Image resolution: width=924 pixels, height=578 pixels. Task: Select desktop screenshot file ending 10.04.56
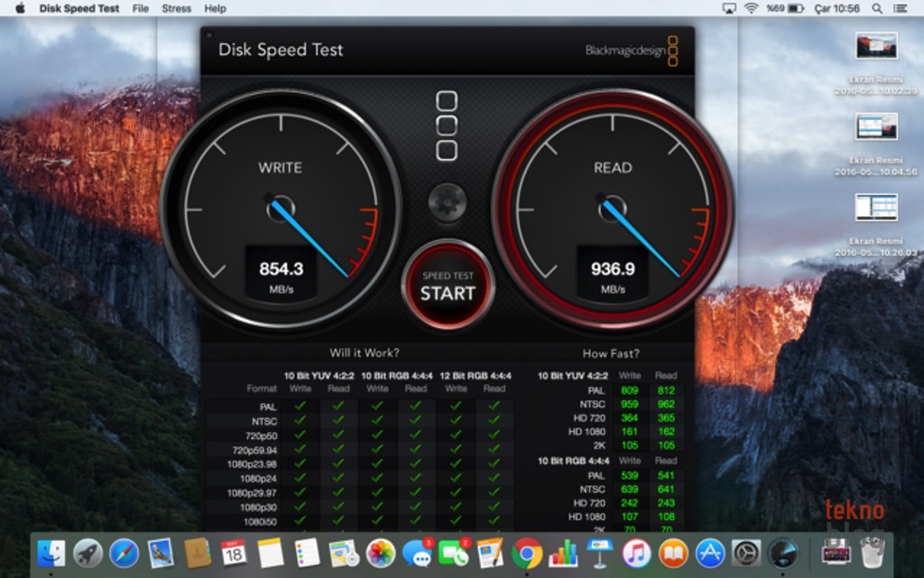click(x=876, y=145)
